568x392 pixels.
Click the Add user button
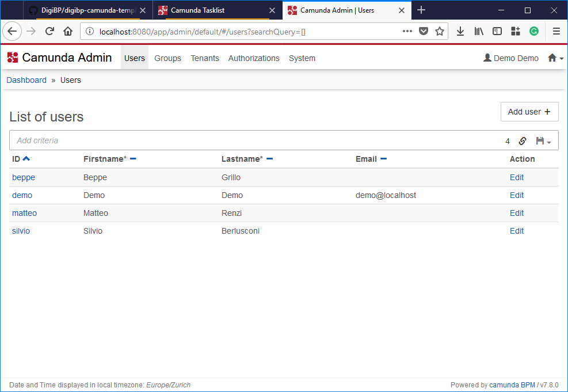[x=529, y=112]
